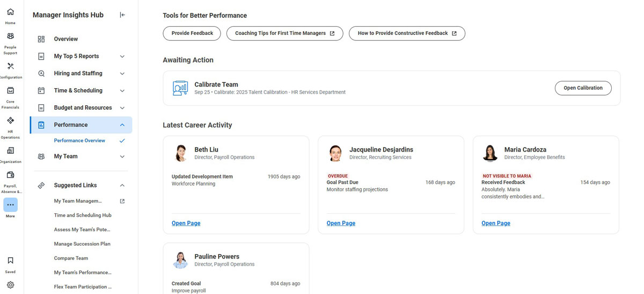This screenshot has width=644, height=294.
Task: Open HR Operations icon
Action: click(10, 121)
